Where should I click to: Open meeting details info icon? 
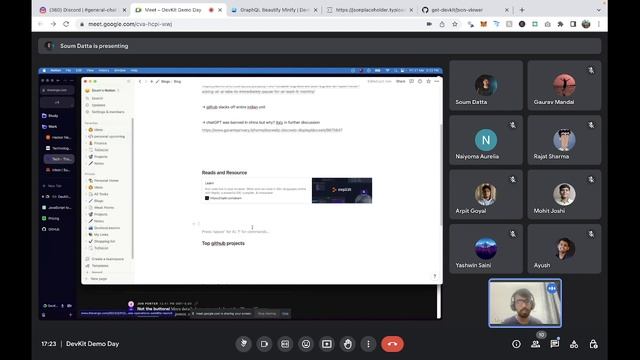516,344
